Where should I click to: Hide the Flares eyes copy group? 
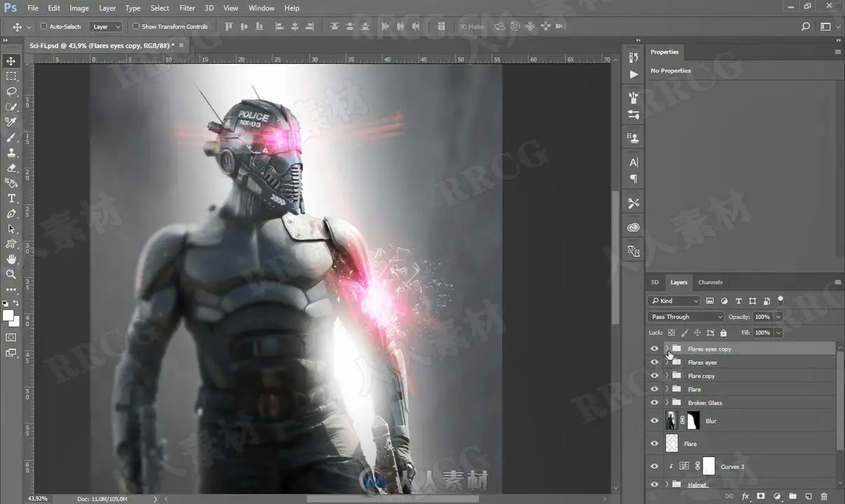point(654,349)
